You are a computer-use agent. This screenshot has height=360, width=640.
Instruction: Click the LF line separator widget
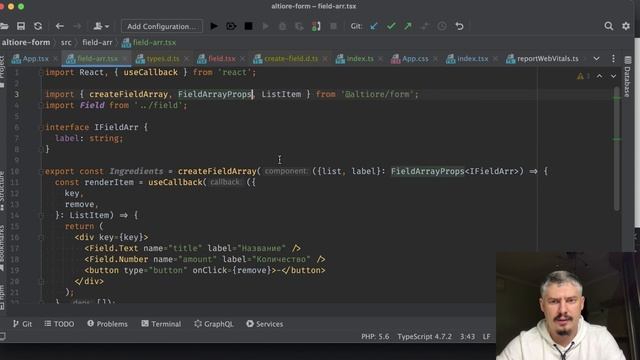point(487,337)
